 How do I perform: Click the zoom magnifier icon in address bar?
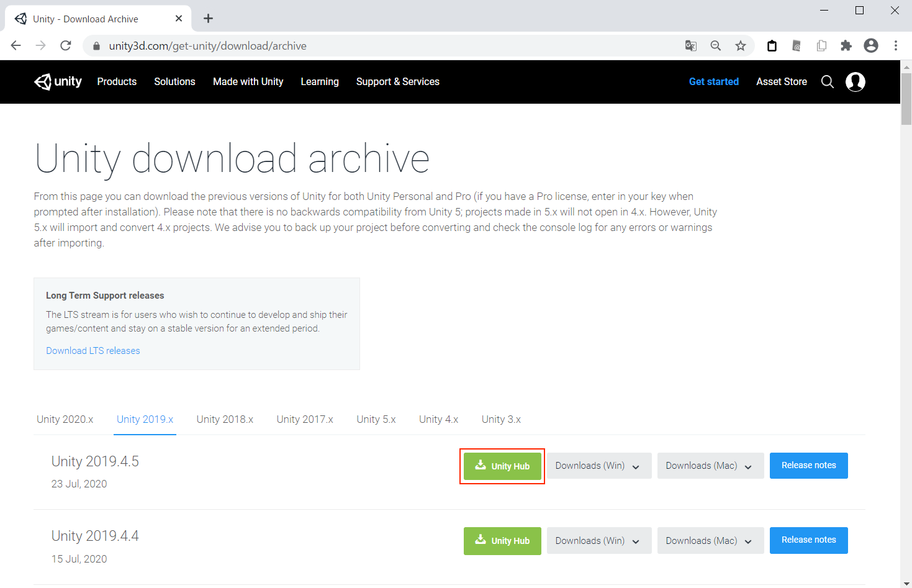click(715, 46)
